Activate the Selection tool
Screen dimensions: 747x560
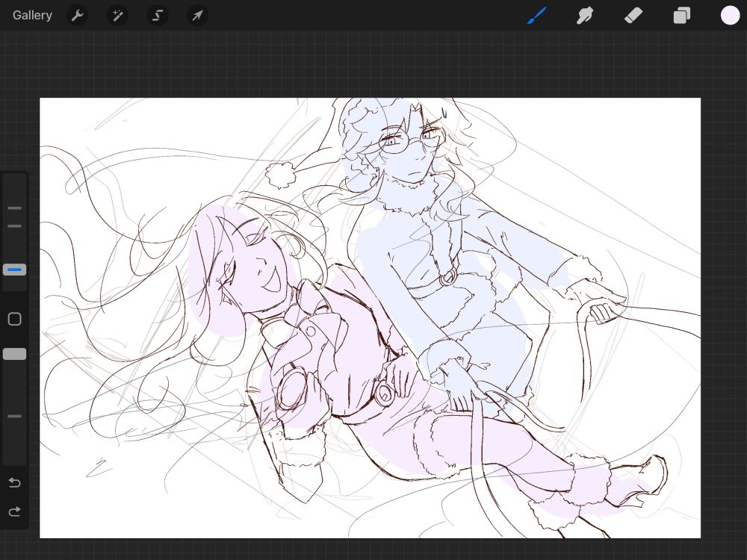pyautogui.click(x=157, y=16)
